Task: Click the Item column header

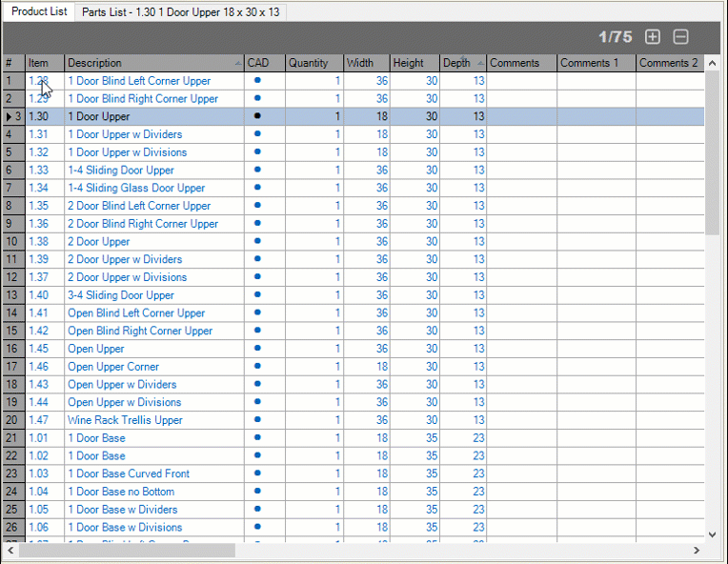Action: [45, 63]
